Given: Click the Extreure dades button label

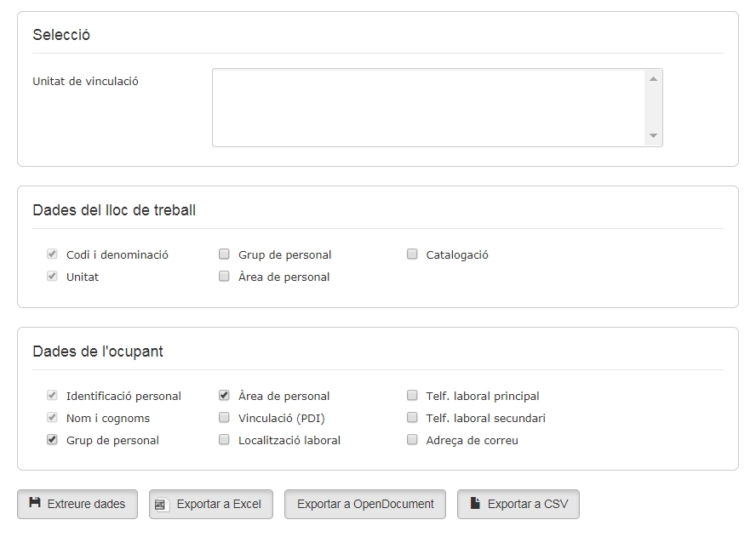Looking at the screenshot, I should (x=86, y=504).
